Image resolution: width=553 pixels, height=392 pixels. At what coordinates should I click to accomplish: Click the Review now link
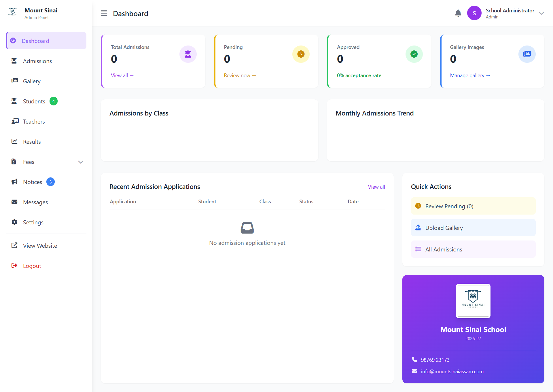click(240, 75)
